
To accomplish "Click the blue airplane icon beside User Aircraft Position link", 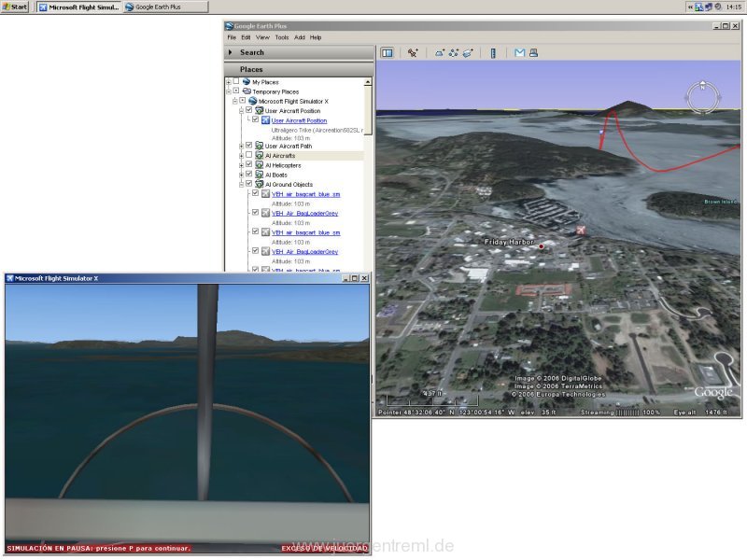I will (x=265, y=120).
